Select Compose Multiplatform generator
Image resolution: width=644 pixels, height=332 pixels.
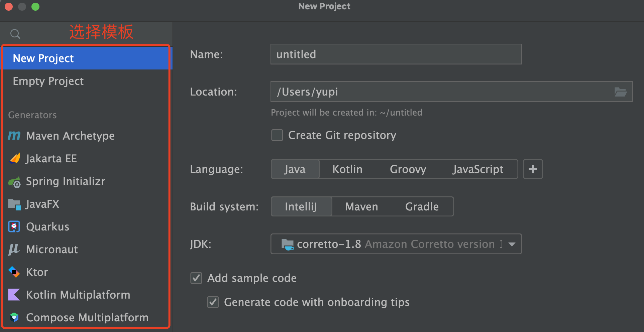[x=87, y=317]
